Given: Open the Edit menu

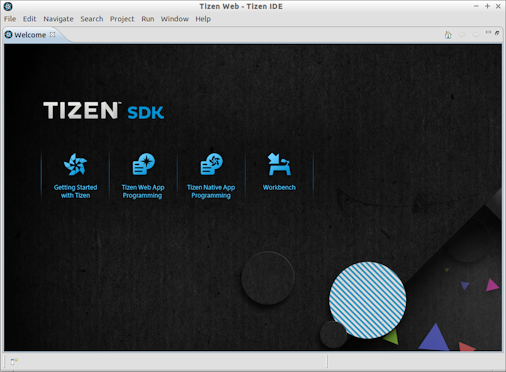Looking at the screenshot, I should (29, 19).
